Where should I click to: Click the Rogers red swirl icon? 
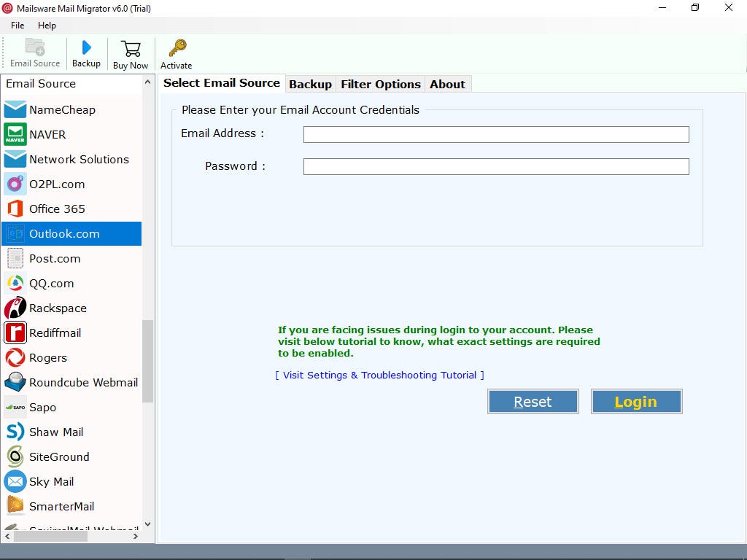tap(15, 357)
